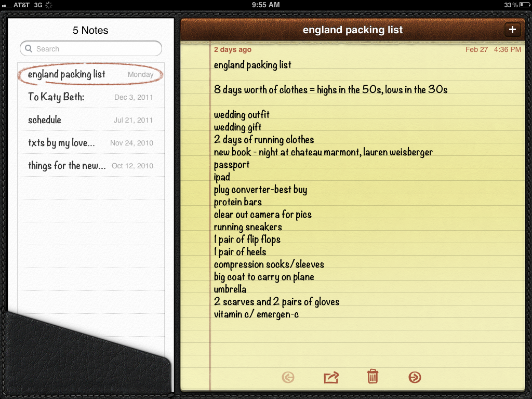Place cursor on the passport line
The height and width of the screenshot is (399, 532).
coord(232,165)
